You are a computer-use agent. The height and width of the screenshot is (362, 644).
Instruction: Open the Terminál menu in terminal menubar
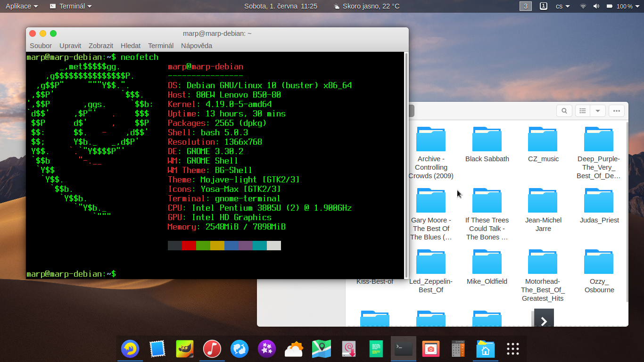[x=161, y=46]
